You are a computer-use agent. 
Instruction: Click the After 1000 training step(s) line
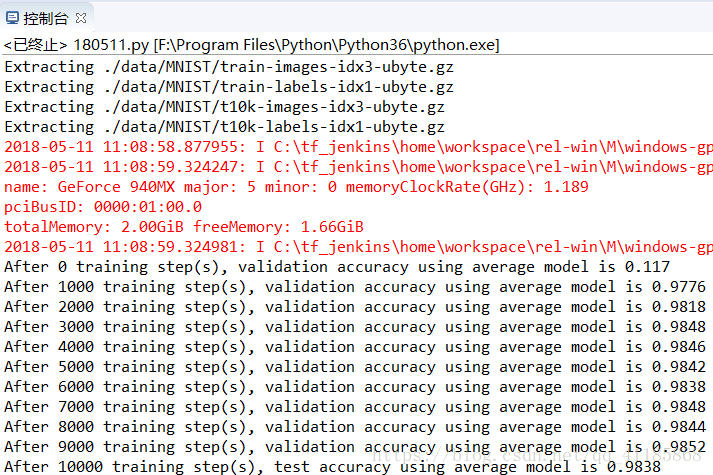(x=355, y=287)
